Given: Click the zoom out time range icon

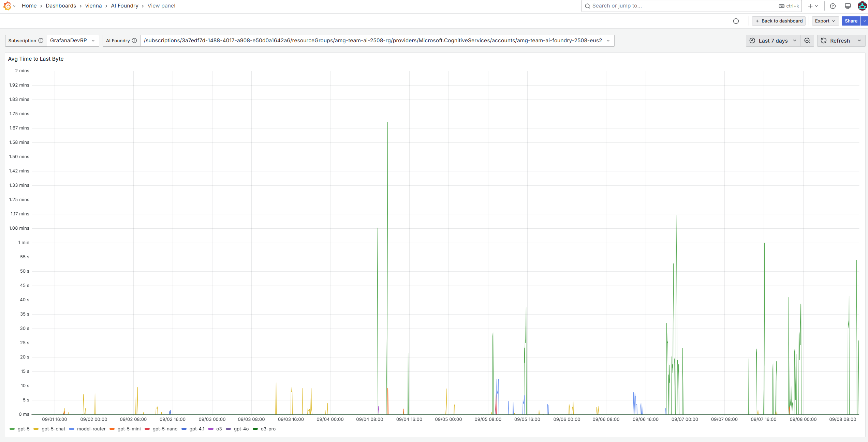Looking at the screenshot, I should coord(807,41).
